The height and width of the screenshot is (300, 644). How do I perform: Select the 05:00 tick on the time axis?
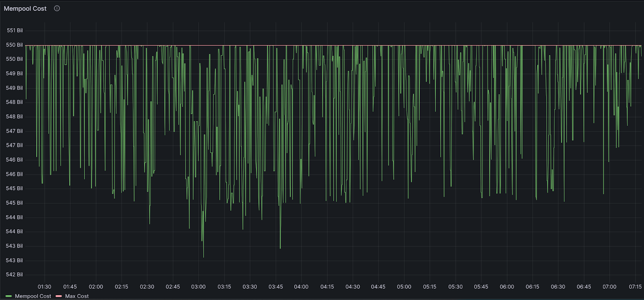pos(404,287)
